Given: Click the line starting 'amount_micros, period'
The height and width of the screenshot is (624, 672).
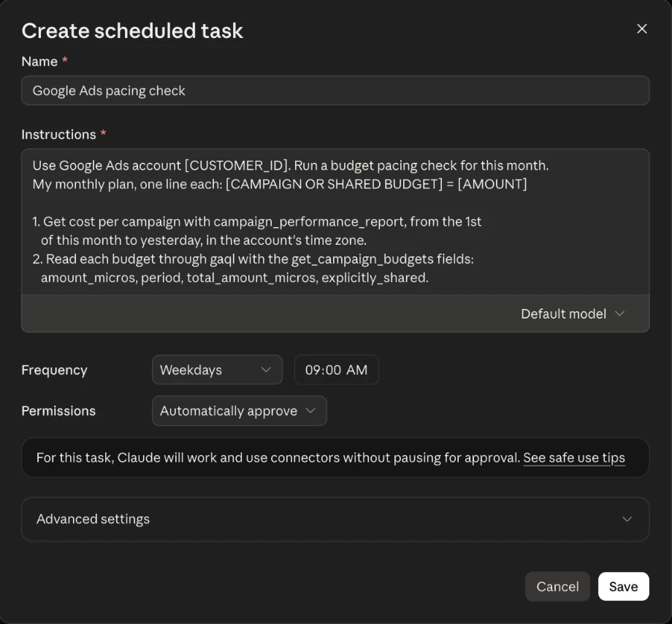Looking at the screenshot, I should [x=234, y=278].
